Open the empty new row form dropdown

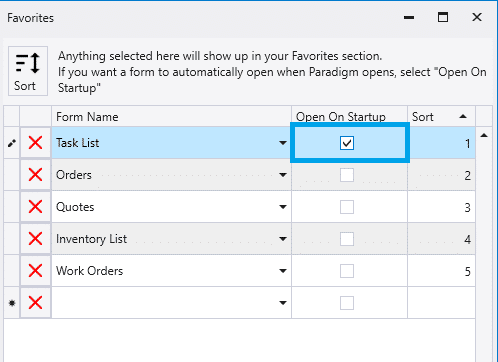[283, 303]
